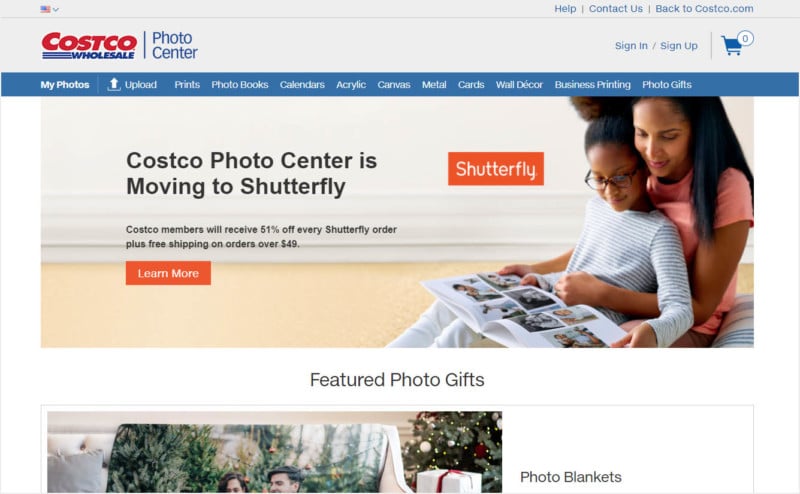800x494 pixels.
Task: Select Acrylic in navigation bar
Action: 351,85
